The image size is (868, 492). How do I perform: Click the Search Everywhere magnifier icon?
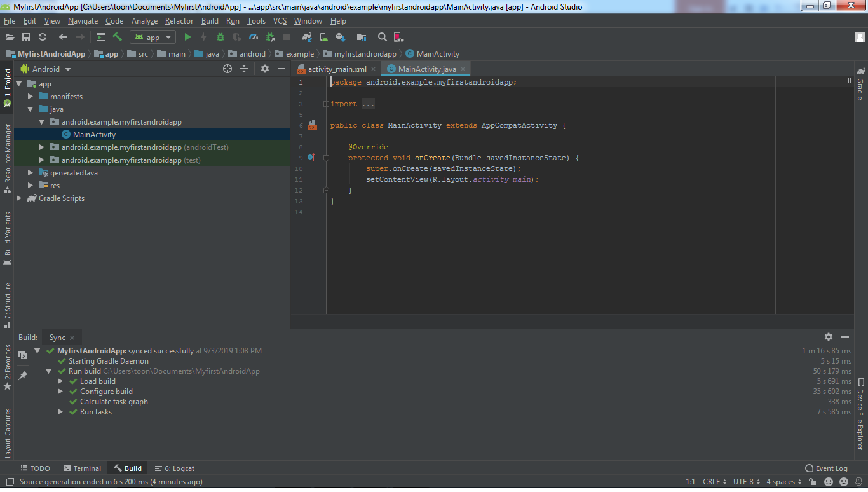382,37
